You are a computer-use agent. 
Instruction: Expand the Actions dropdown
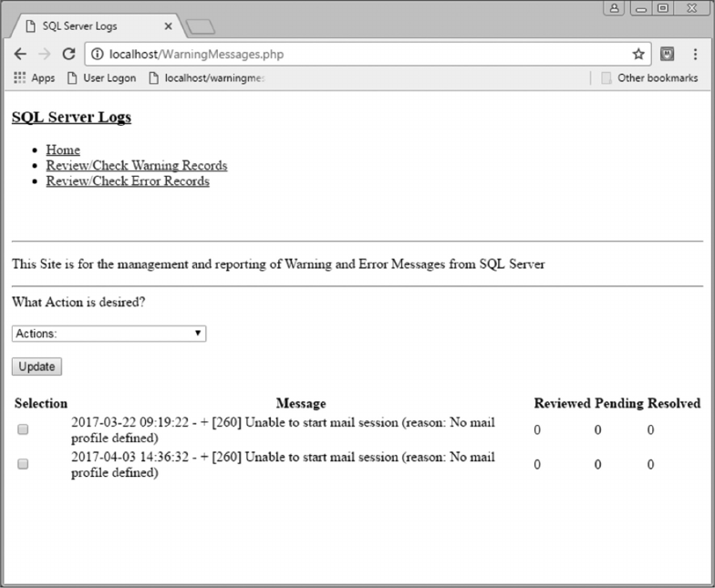click(x=109, y=334)
